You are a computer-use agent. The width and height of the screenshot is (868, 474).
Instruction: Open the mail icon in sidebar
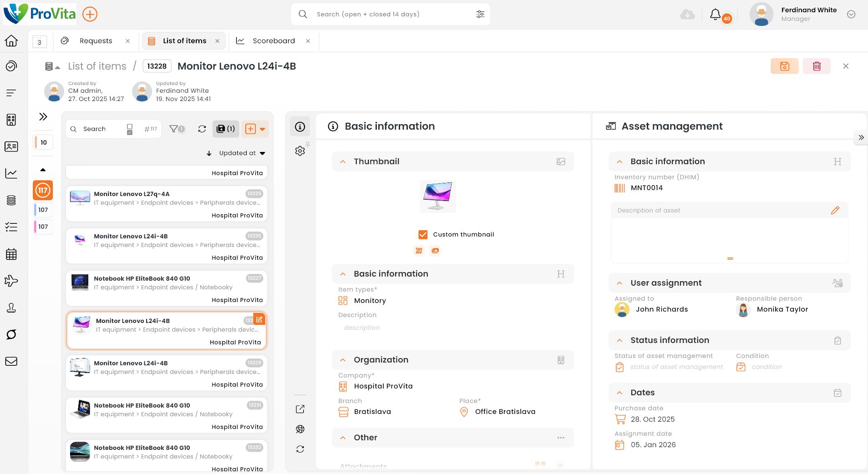[11, 362]
